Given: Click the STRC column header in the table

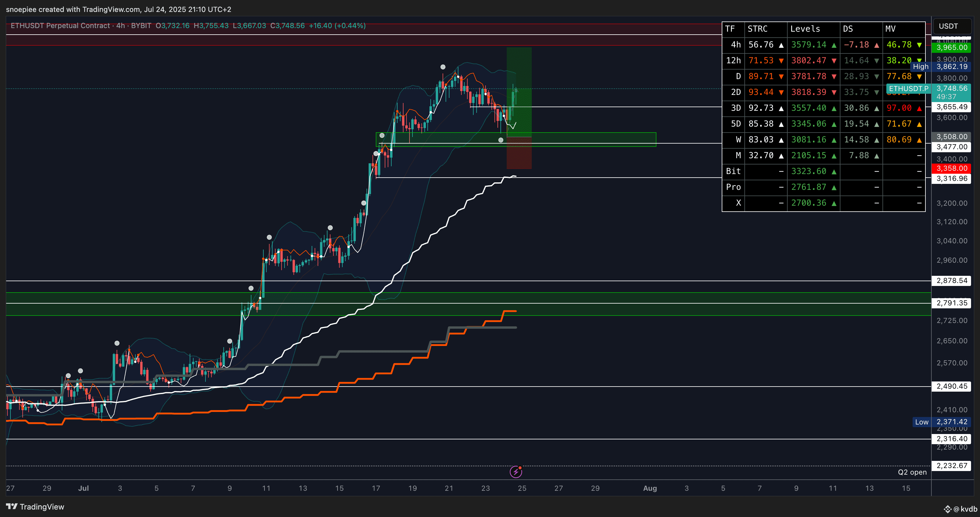Looking at the screenshot, I should point(758,29).
